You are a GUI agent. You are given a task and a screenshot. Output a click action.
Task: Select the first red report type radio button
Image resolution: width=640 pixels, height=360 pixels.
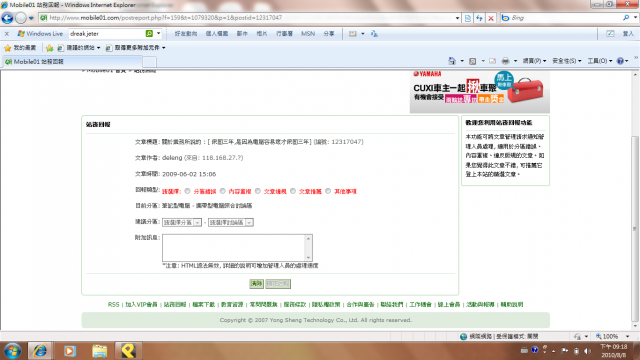click(187, 191)
